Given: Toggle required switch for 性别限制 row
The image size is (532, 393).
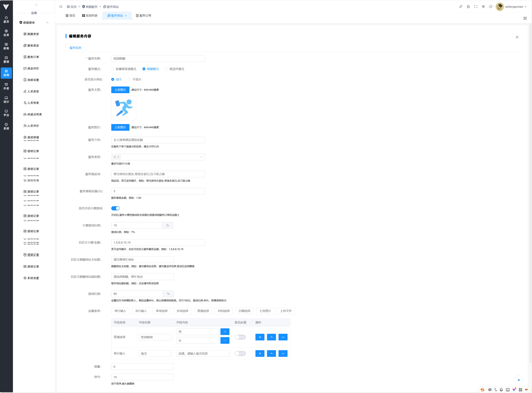Looking at the screenshot, I should [240, 337].
